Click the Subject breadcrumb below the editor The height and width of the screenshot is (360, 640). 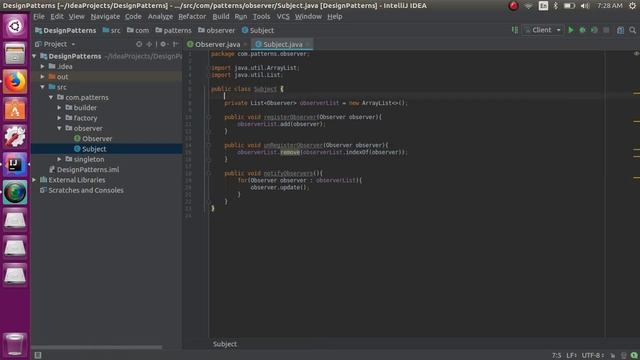tap(225, 344)
